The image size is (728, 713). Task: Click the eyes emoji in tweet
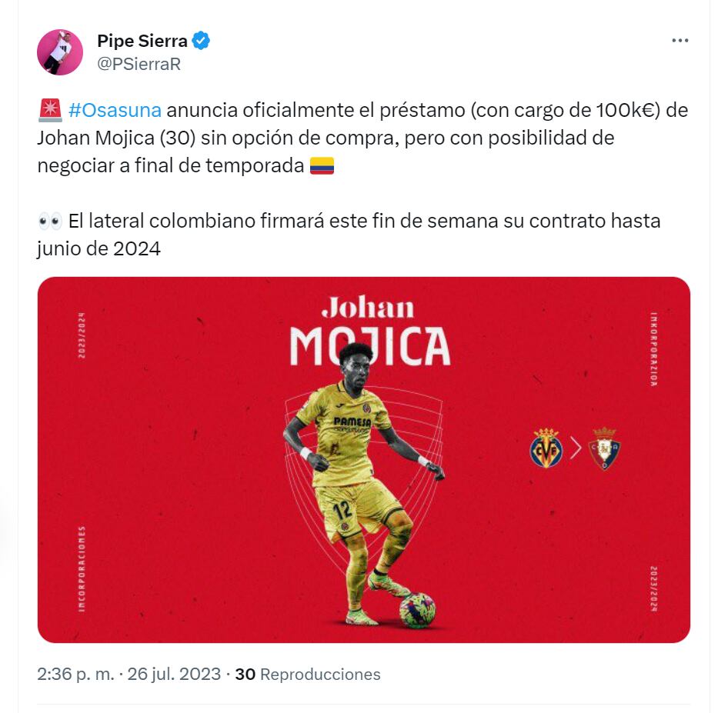(x=50, y=222)
